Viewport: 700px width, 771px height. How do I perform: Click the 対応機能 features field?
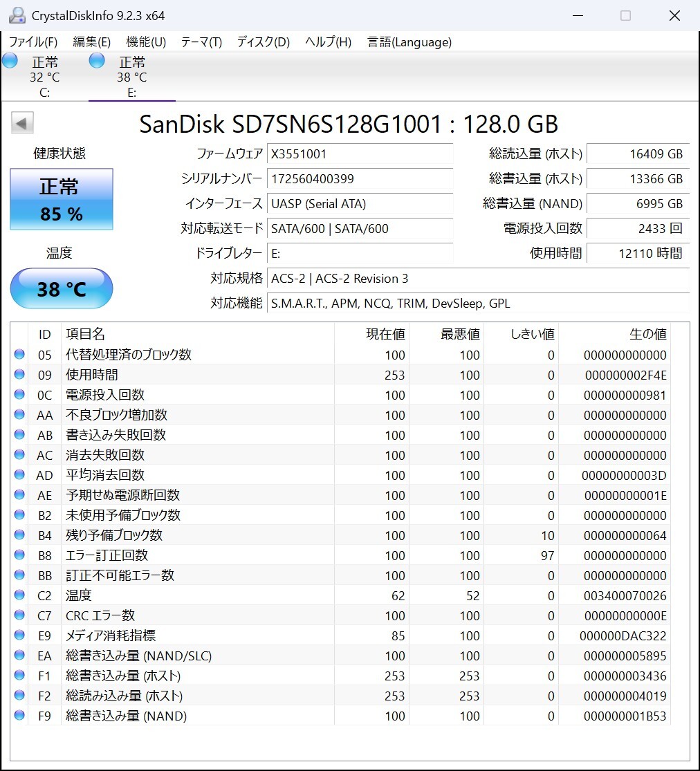478,303
